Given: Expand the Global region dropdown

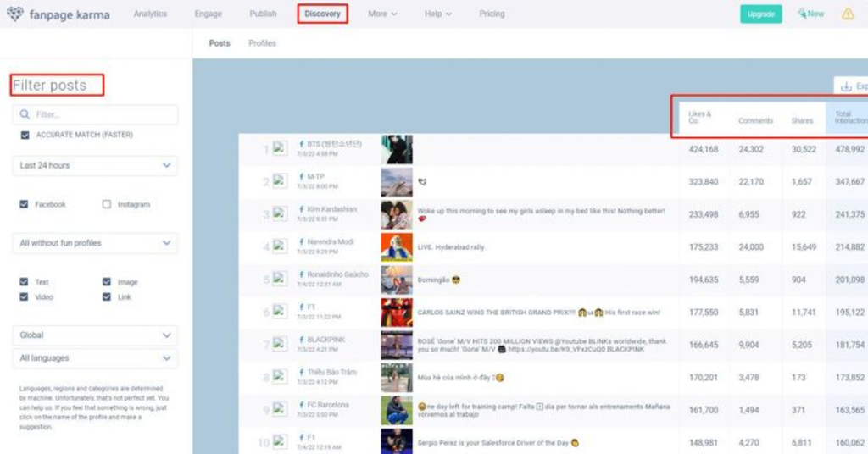Looking at the screenshot, I should click(x=95, y=335).
